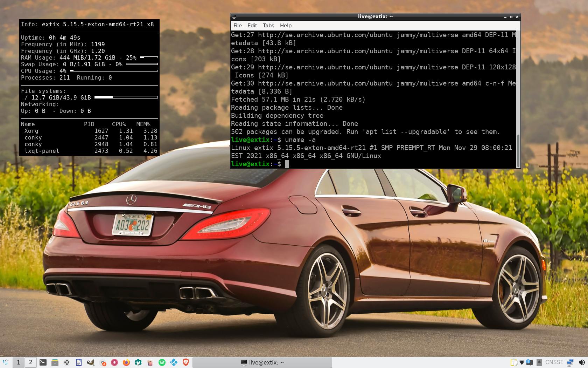Click the Xorg process row in conky
Screen dimensions: 588x368
(91, 131)
